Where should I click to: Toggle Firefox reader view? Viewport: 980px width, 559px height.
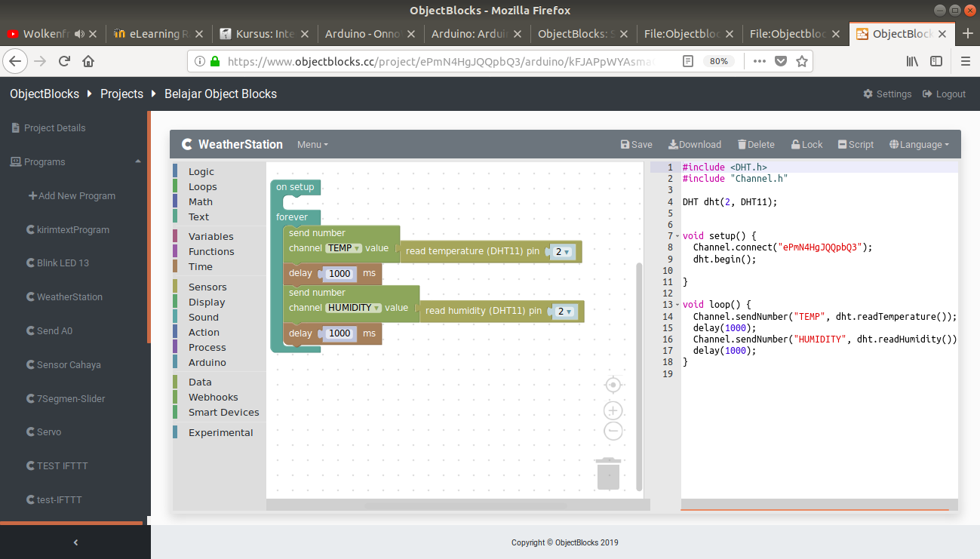[688, 61]
